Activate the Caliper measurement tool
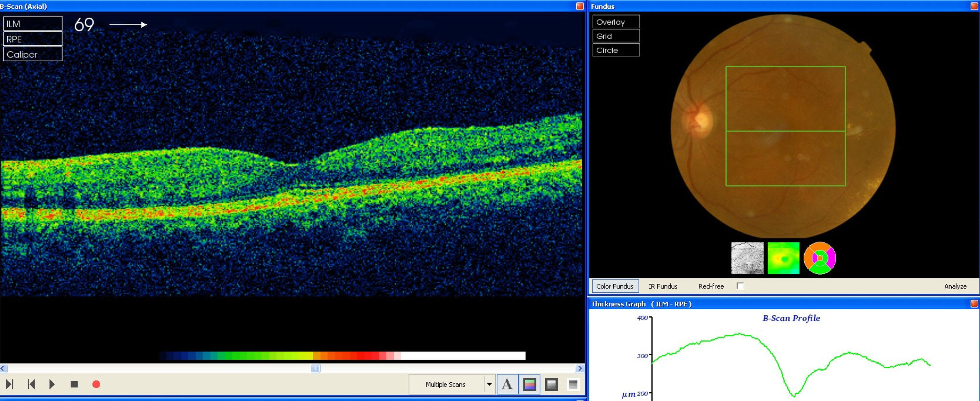This screenshot has width=980, height=401. (x=33, y=54)
